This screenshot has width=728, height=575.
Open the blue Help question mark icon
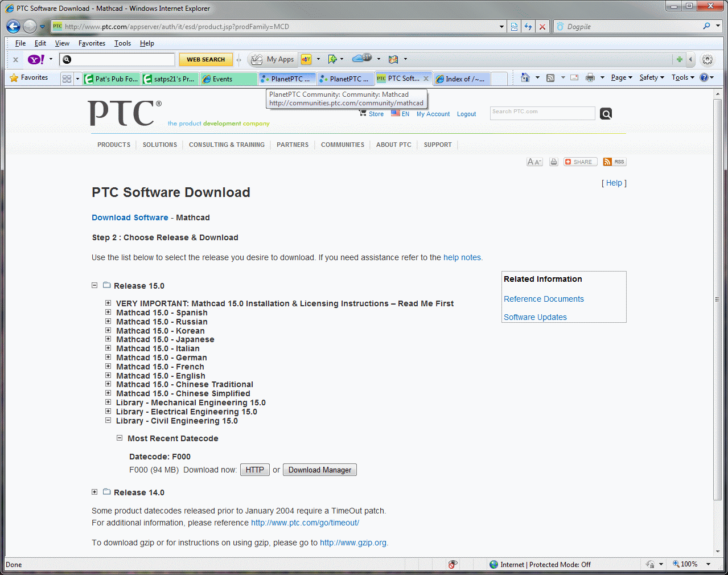(704, 77)
